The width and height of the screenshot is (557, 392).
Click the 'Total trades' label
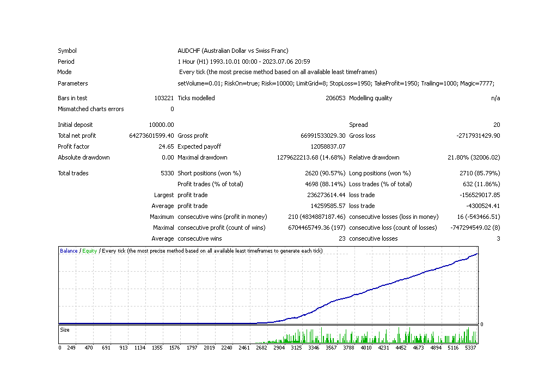pos(73,173)
